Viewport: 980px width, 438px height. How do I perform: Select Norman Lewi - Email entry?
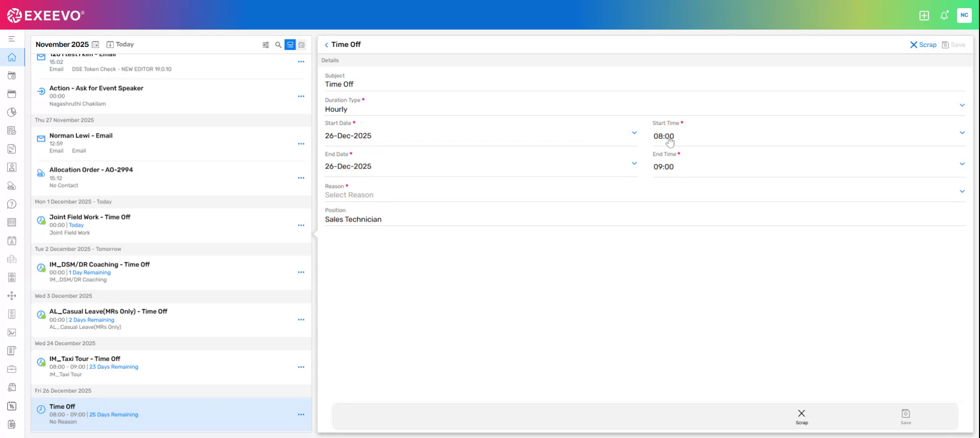pos(171,143)
